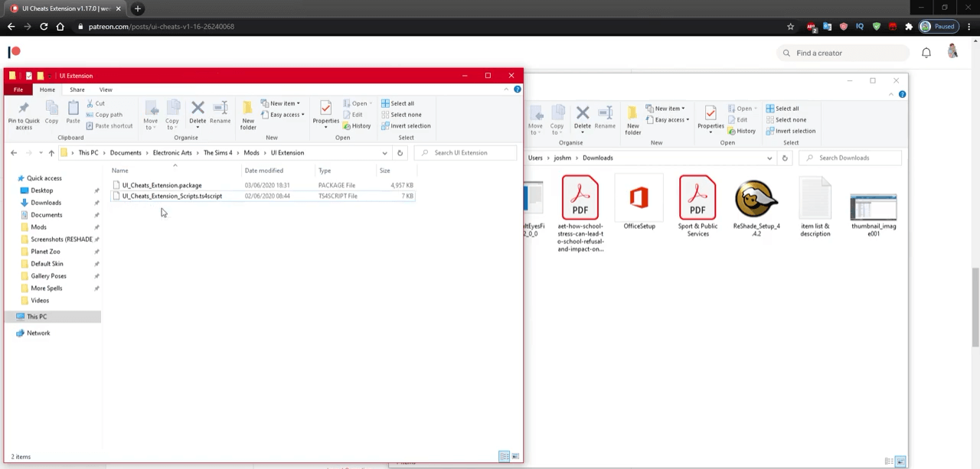Go back in UI Extension explorer

[x=14, y=152]
